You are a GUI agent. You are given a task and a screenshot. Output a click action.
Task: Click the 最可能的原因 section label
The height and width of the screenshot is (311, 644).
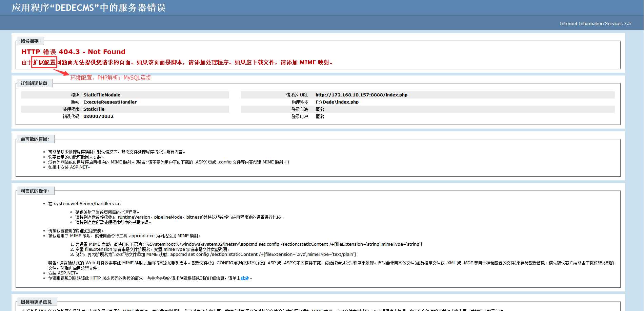(35, 139)
